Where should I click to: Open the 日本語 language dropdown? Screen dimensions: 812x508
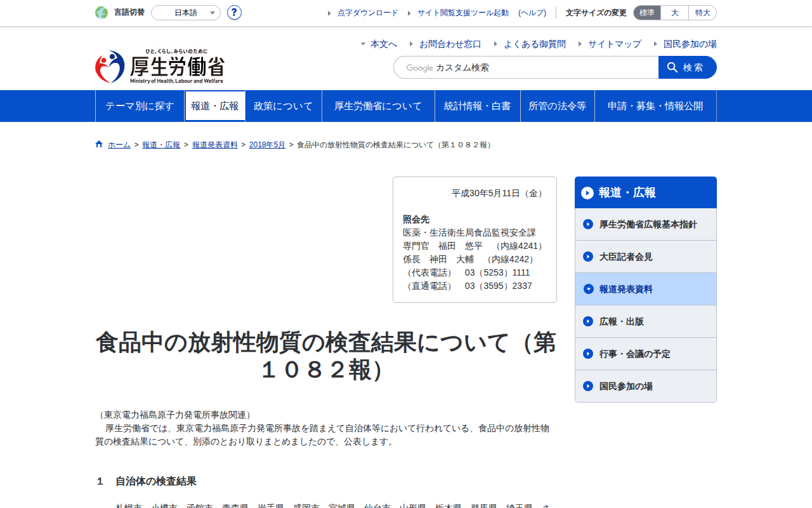186,13
